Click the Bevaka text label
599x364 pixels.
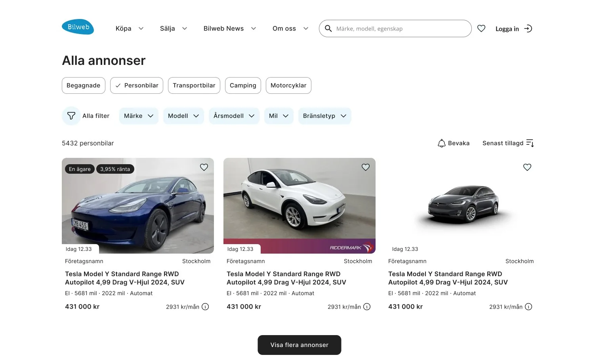click(459, 143)
